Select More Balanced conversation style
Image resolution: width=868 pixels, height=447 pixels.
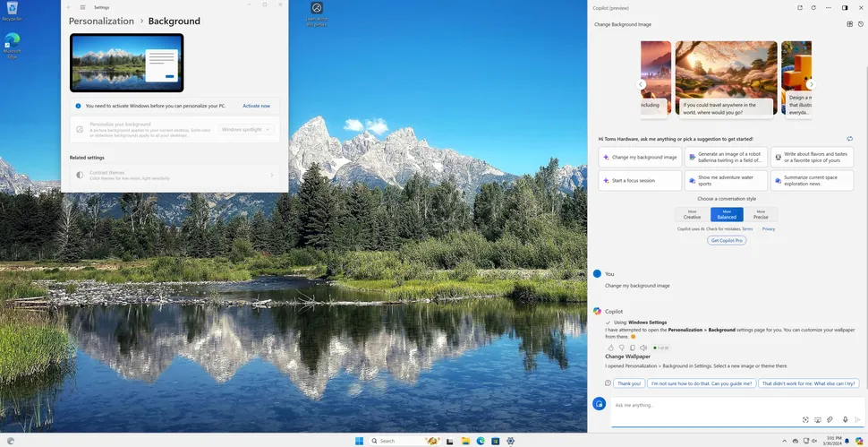coord(727,214)
